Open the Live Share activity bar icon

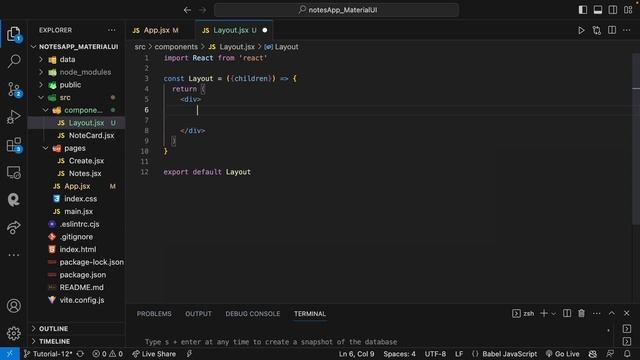[14, 227]
